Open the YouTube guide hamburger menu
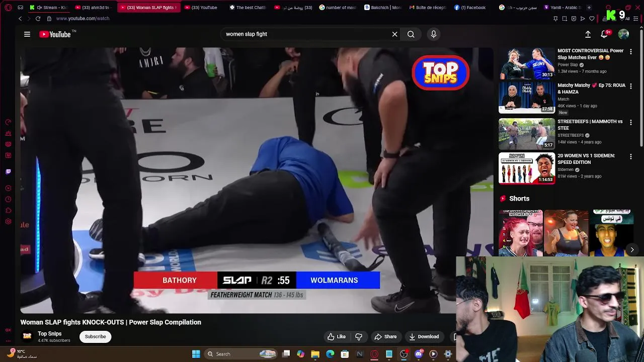644x362 pixels. click(27, 34)
